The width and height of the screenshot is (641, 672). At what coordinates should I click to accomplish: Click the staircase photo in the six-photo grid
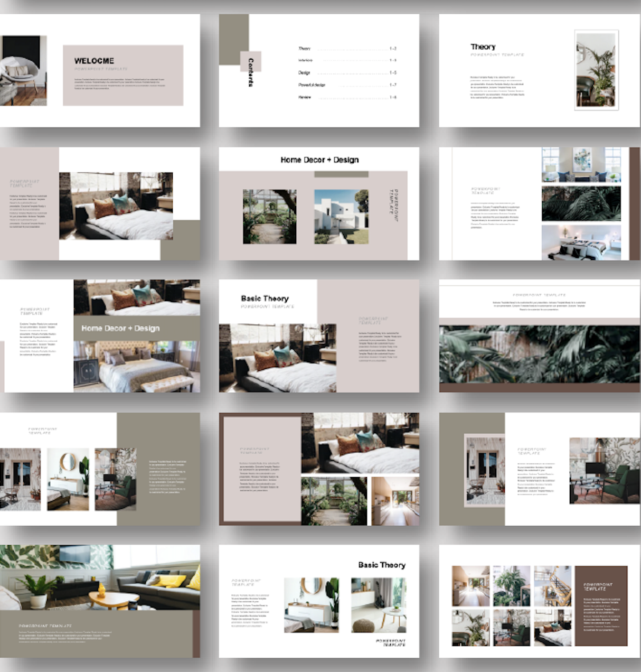pyautogui.click(x=552, y=586)
